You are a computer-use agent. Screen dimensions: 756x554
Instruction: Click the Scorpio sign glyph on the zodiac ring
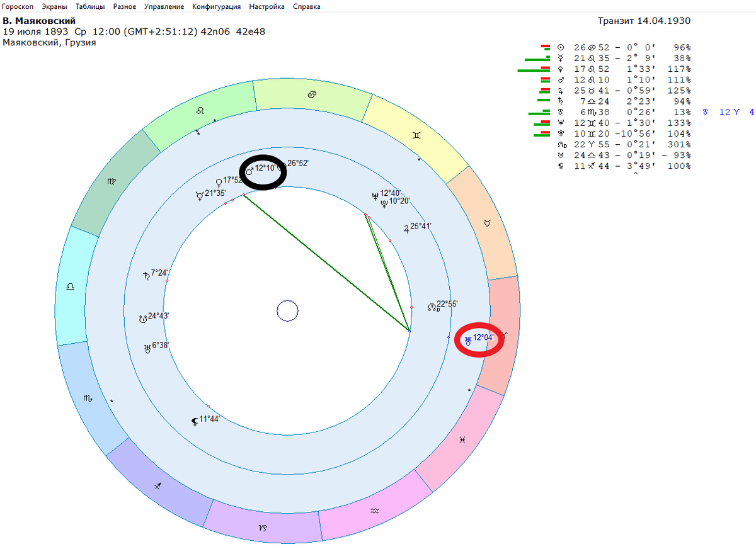coord(87,397)
